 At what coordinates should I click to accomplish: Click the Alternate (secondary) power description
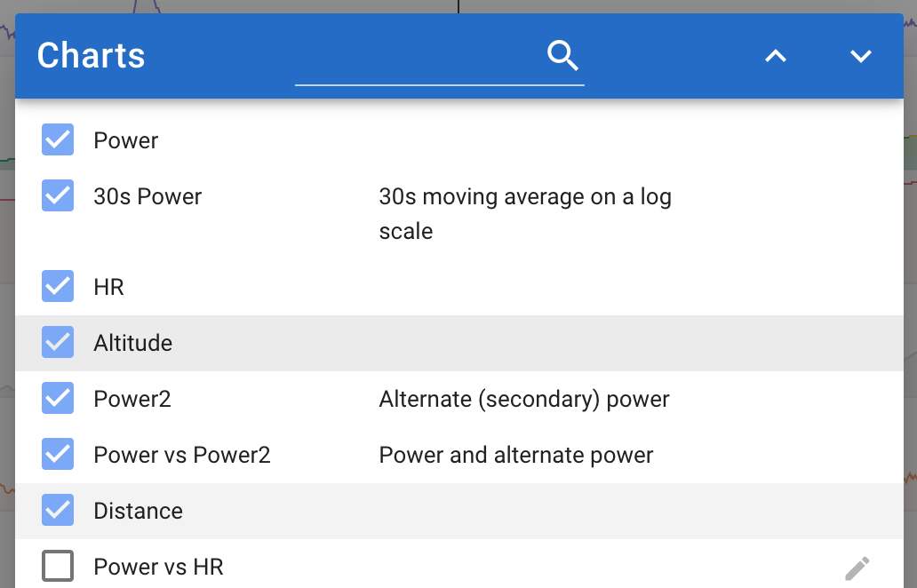[524, 399]
